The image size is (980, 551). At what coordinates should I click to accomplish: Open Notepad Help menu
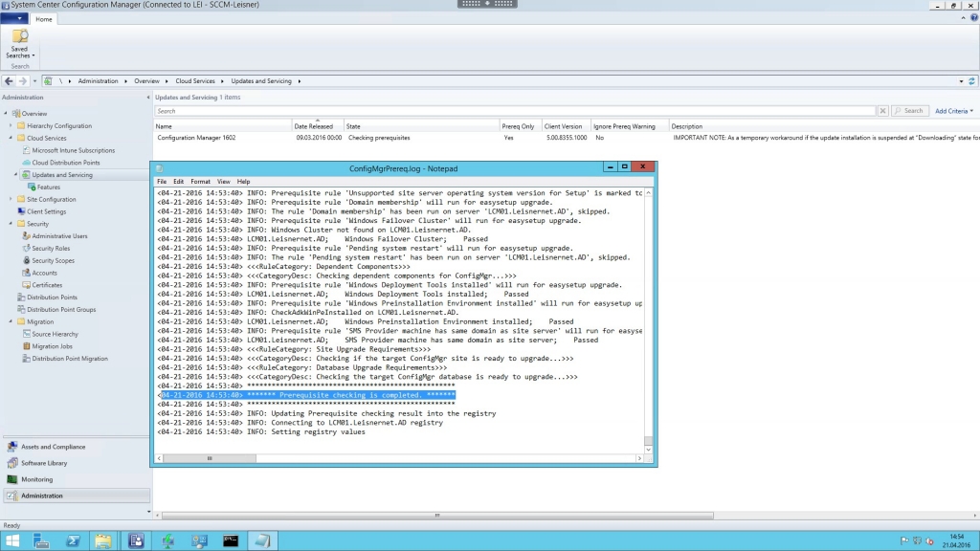243,181
